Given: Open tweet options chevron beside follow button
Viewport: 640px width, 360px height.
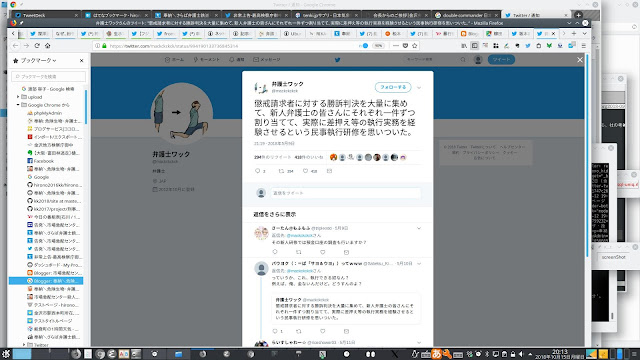Looking at the screenshot, I should (x=419, y=87).
